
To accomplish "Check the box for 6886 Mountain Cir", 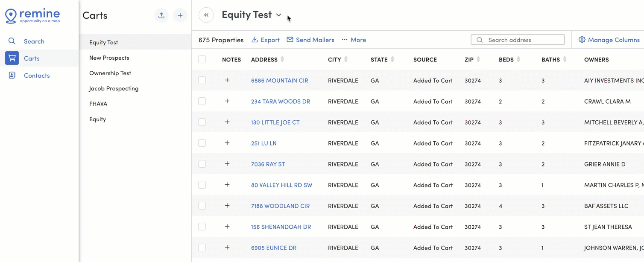I will pos(202,80).
